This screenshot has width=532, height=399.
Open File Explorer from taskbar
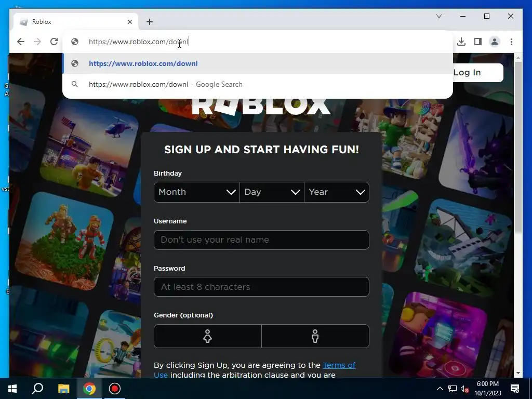click(x=63, y=389)
